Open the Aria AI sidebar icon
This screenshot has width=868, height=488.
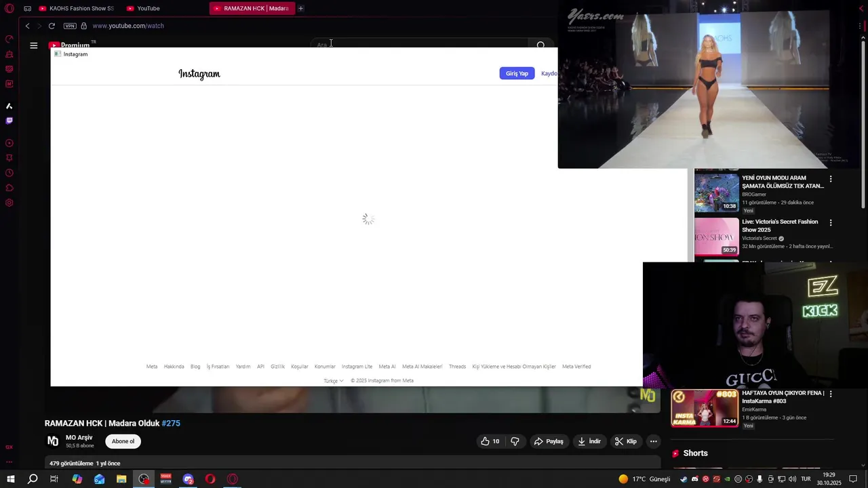click(9, 106)
